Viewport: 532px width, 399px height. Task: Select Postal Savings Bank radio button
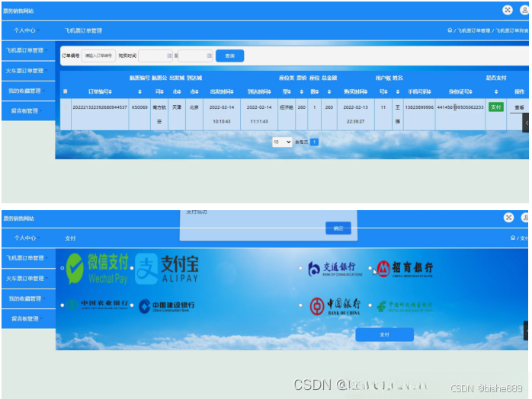click(370, 305)
